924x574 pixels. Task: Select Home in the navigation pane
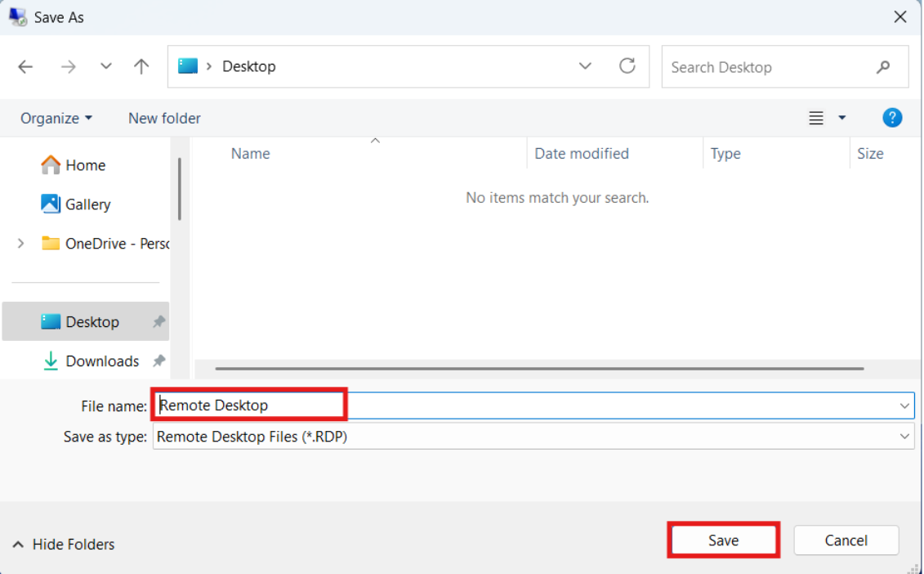[x=85, y=165]
